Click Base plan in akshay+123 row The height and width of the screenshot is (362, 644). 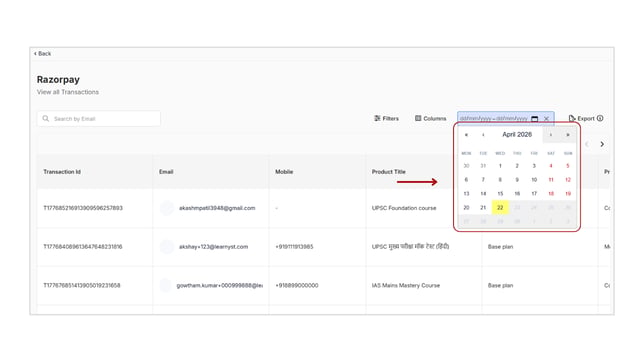pyautogui.click(x=500, y=247)
